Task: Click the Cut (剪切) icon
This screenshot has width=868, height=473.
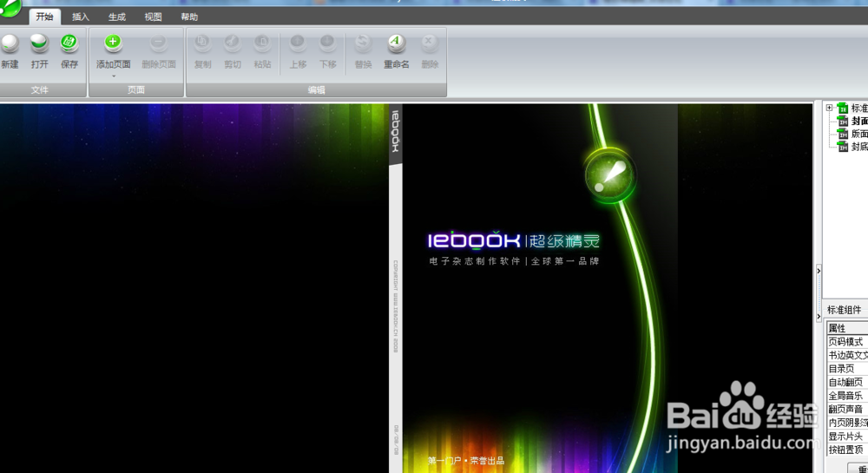Action: click(233, 43)
